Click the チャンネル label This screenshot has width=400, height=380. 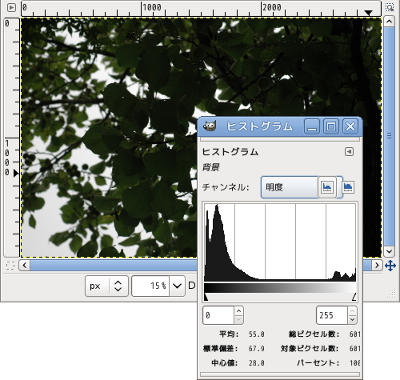(226, 187)
